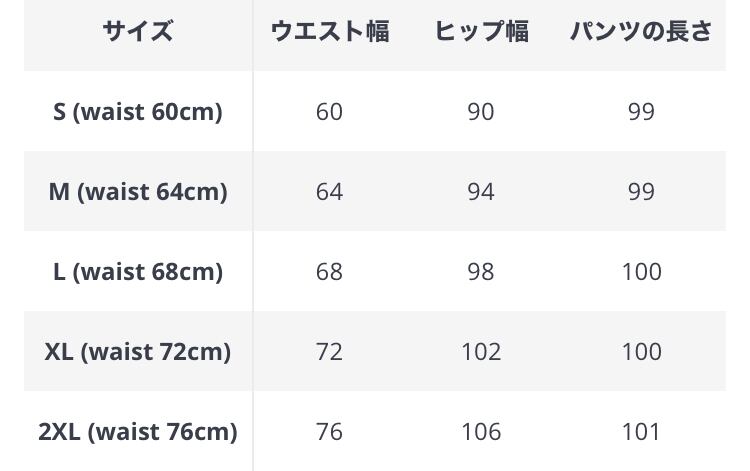The height and width of the screenshot is (471, 750).
Task: Select waist width value 68 for size L
Action: click(x=329, y=271)
